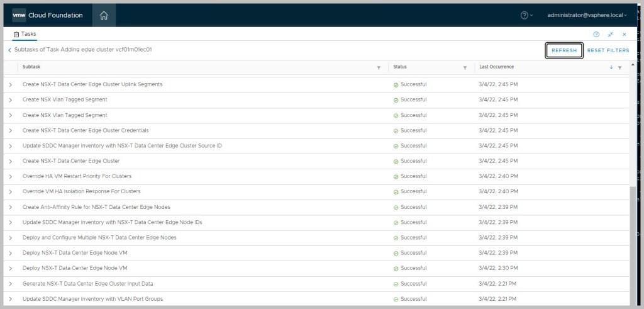The width and height of the screenshot is (644, 309).
Task: Select Deploy and Configure Multiple Edge Nodes text
Action: click(x=99, y=237)
